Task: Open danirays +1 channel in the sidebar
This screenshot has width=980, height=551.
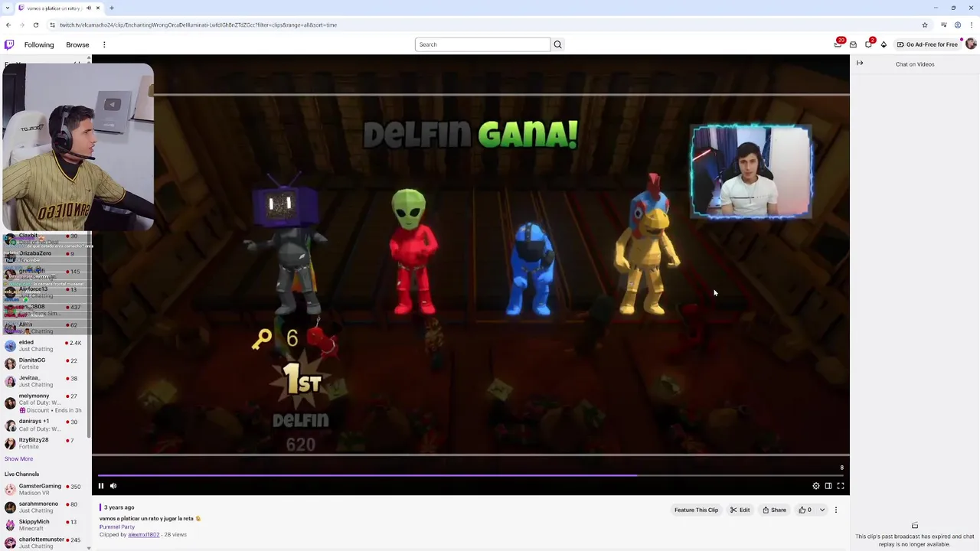Action: point(45,425)
